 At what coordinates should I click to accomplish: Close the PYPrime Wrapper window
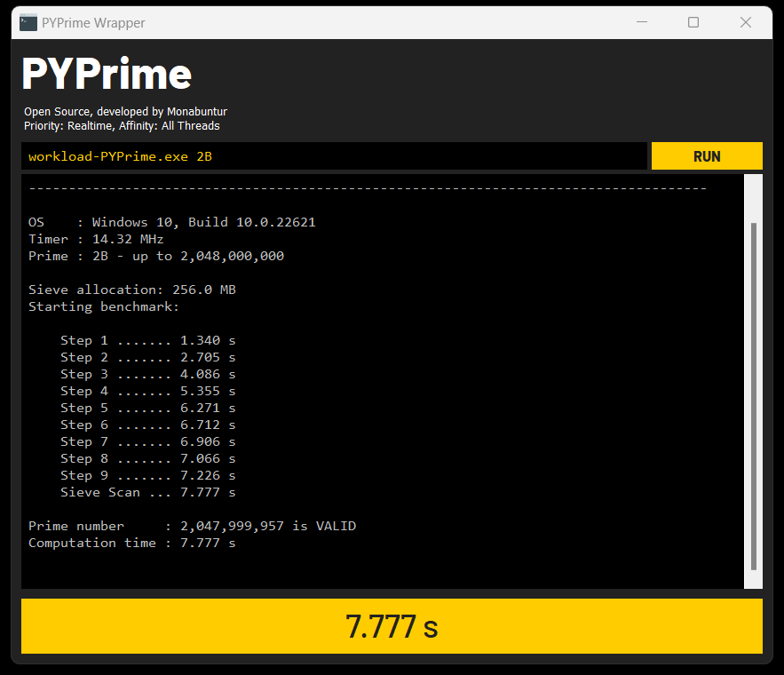pyautogui.click(x=746, y=22)
